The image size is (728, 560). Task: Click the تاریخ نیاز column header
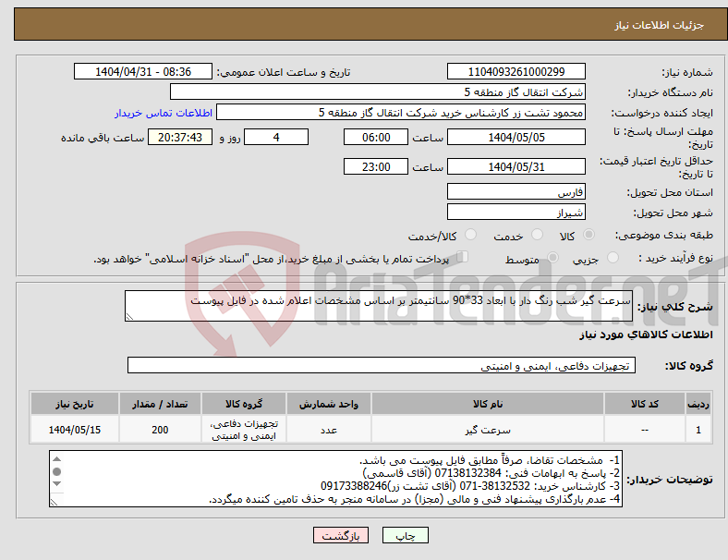pyautogui.click(x=74, y=404)
